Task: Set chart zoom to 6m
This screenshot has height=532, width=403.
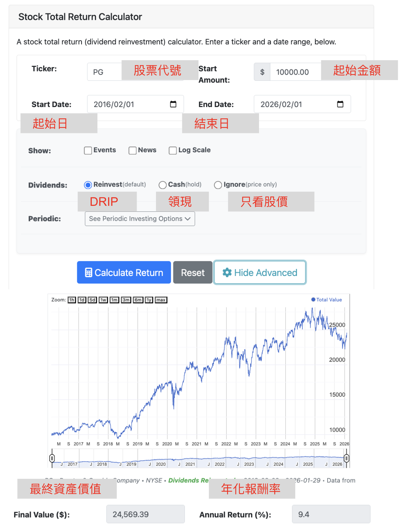Action: pos(138,300)
